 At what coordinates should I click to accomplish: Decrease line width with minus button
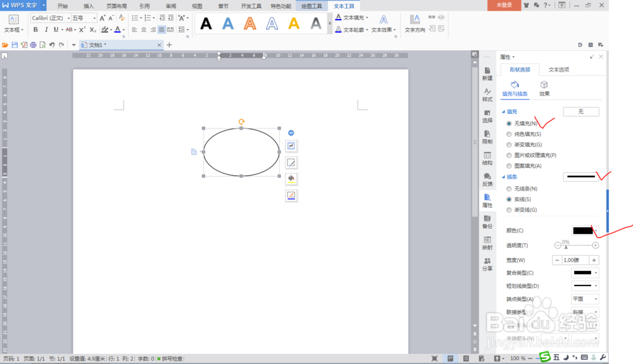pos(557,260)
